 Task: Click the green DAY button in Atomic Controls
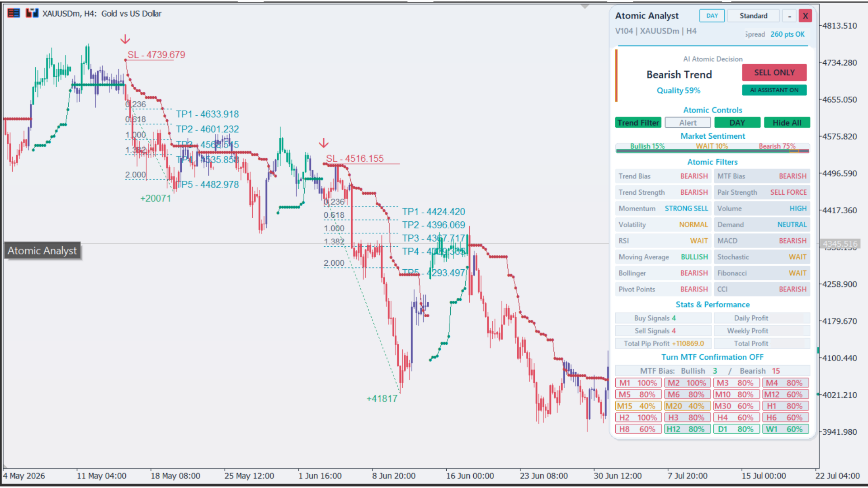(737, 122)
